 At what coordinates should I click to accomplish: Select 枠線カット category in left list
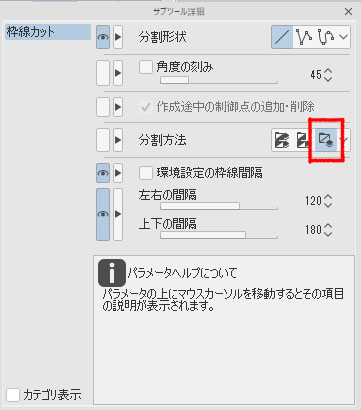pyautogui.click(x=48, y=32)
